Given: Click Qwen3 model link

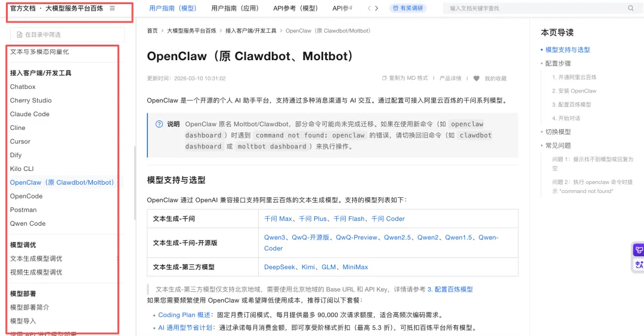Looking at the screenshot, I should 274,237.
